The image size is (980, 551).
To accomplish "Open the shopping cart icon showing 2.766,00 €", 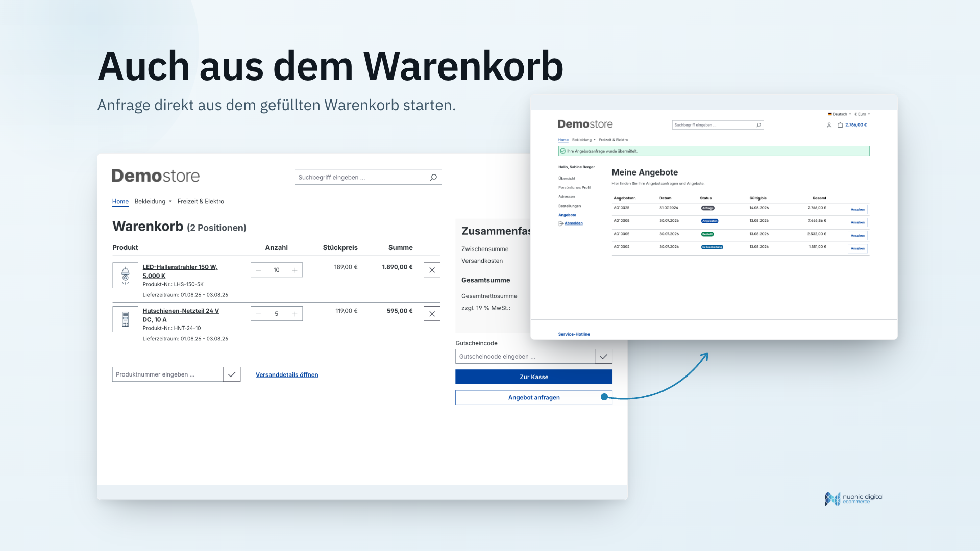I will (x=840, y=125).
